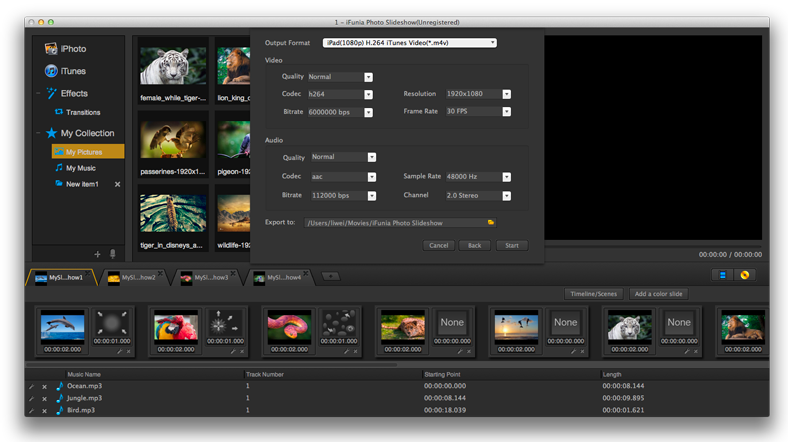This screenshot has height=442, width=788.
Task: Click the plus icon to add collection item
Action: 97,254
